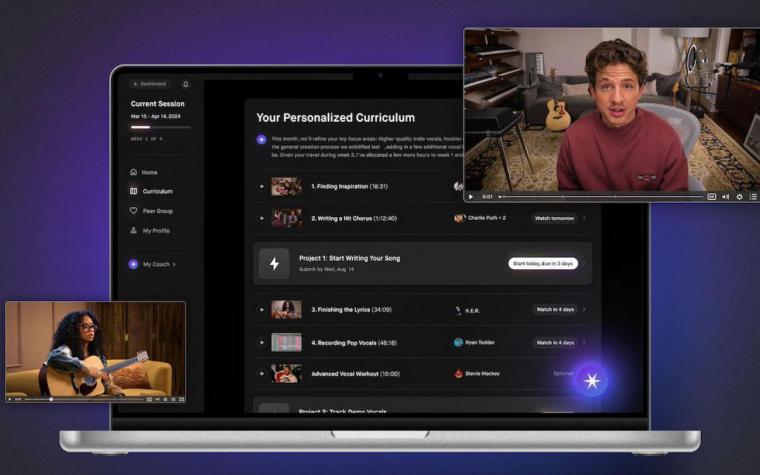Screen dimensions: 760x475
Task: Expand chevron on Finishing the Lyrics row
Action: [584, 309]
